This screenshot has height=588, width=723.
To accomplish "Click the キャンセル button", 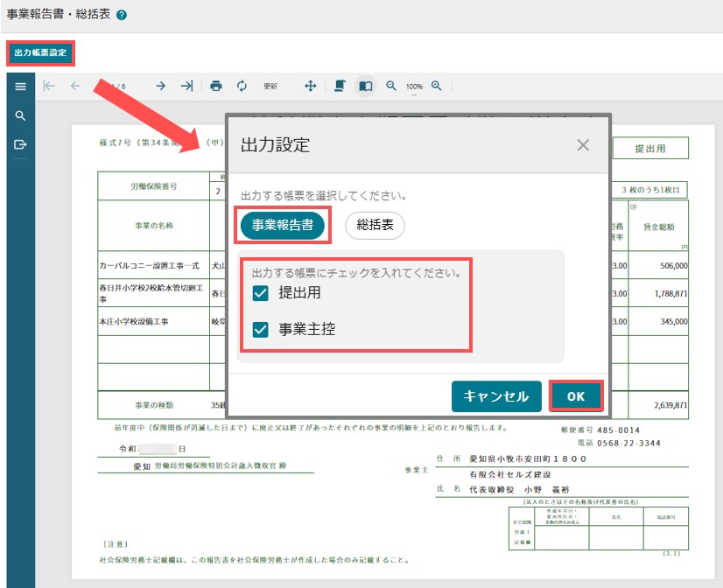I will click(x=496, y=396).
